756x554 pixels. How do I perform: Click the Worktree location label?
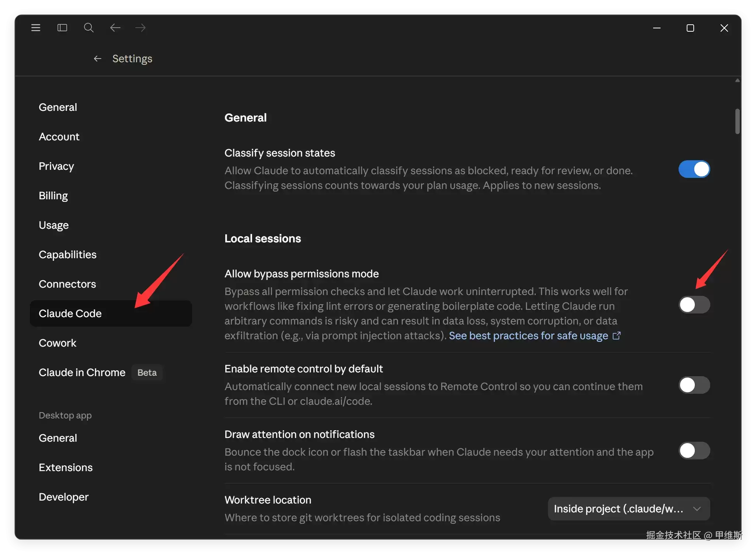click(268, 500)
